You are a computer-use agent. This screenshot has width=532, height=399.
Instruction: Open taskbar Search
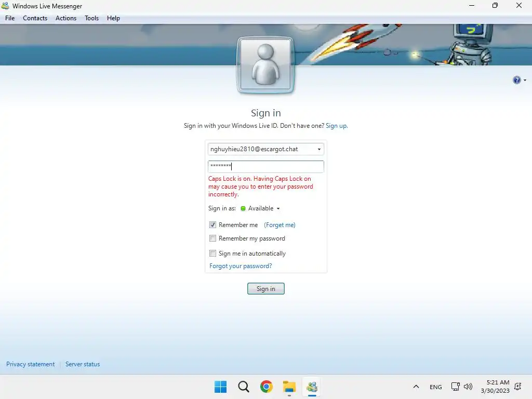(243, 387)
